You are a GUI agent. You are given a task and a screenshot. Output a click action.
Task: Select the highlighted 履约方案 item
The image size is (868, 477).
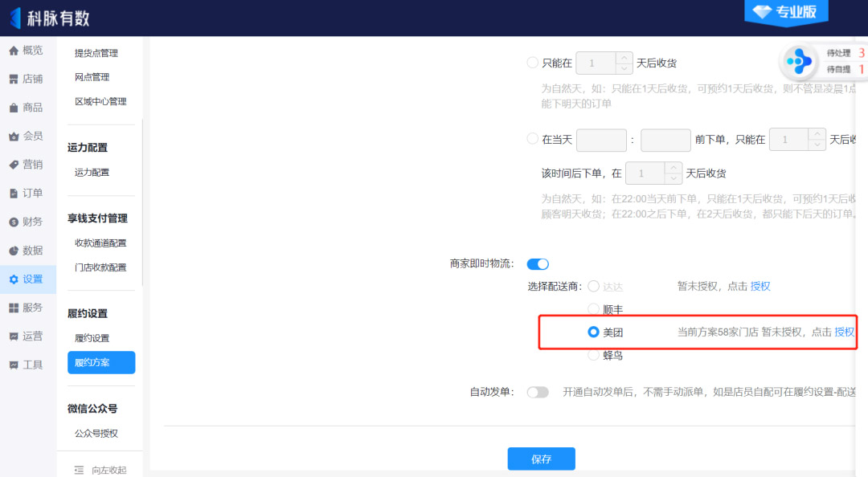click(101, 362)
